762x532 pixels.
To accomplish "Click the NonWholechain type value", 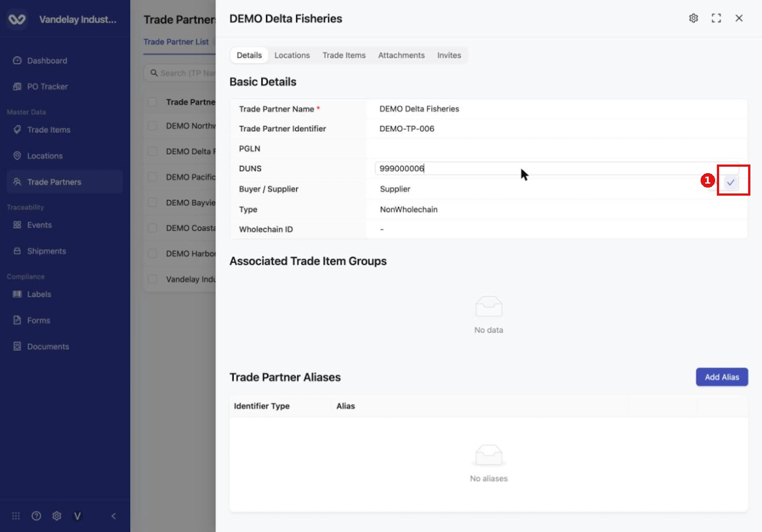I will (x=409, y=210).
